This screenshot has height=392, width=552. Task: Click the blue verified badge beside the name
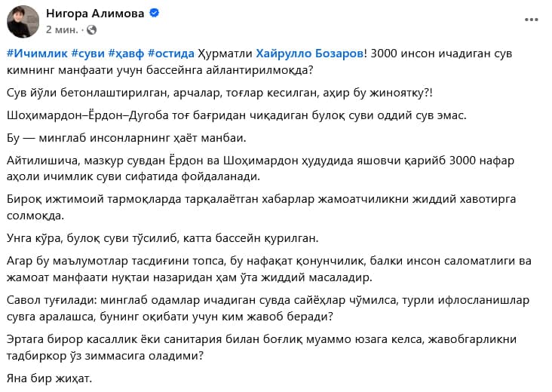pyautogui.click(x=154, y=13)
